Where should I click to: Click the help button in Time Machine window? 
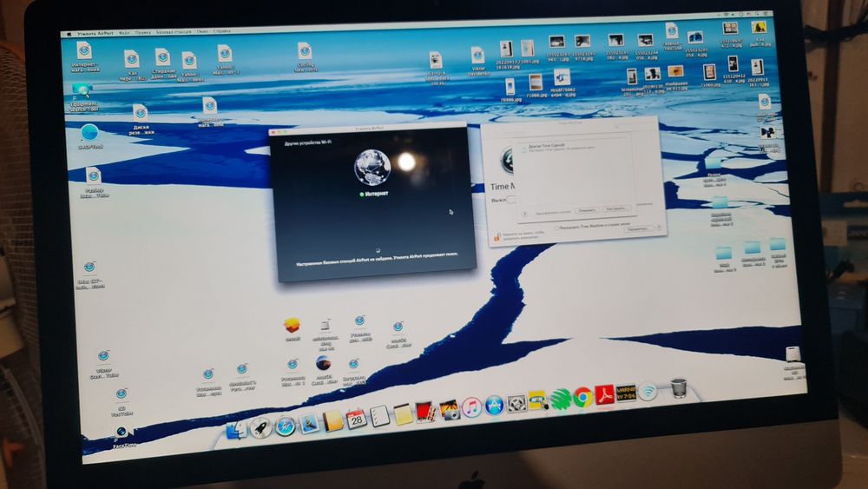660,227
